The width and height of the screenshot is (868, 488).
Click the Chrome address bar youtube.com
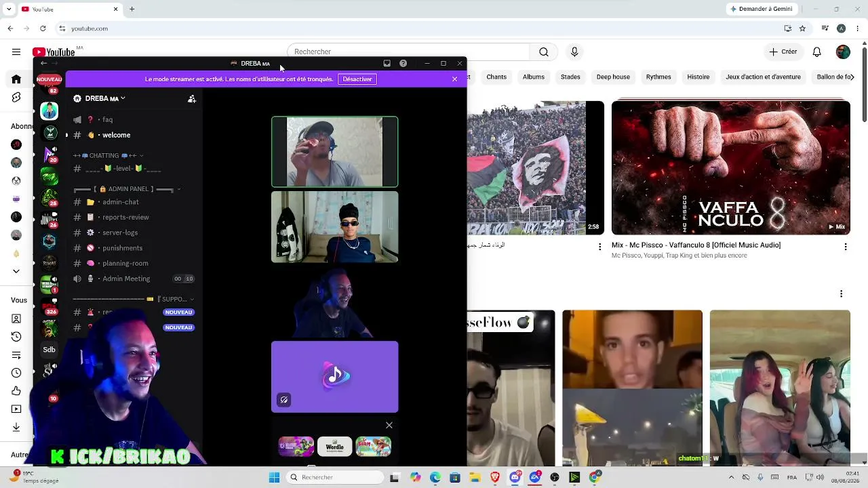pyautogui.click(x=90, y=28)
